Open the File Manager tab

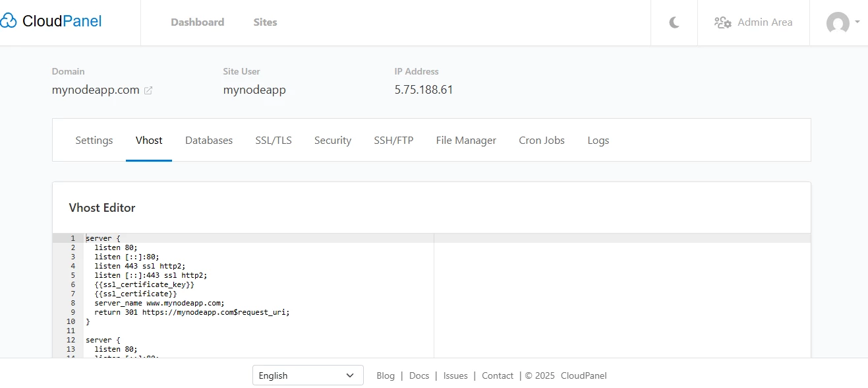(x=466, y=140)
